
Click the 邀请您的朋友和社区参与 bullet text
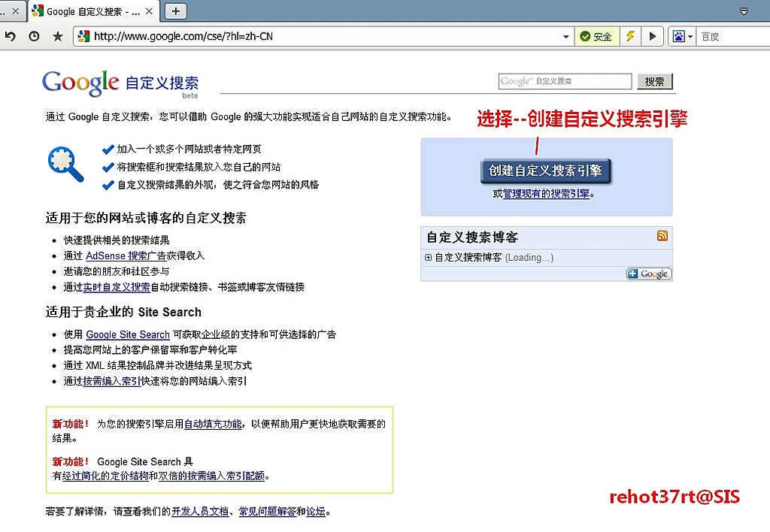click(117, 271)
